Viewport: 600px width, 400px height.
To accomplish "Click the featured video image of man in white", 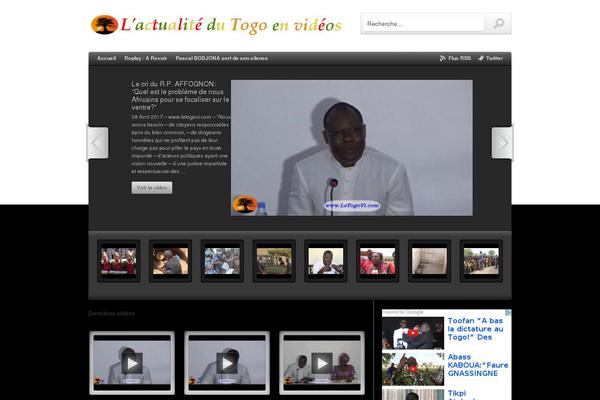I will 352,148.
